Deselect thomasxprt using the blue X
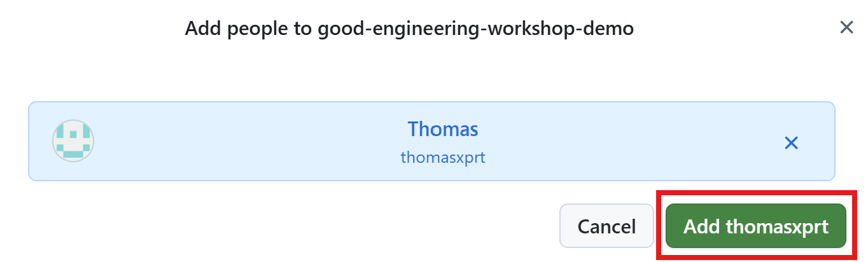The height and width of the screenshot is (262, 868). tap(791, 142)
